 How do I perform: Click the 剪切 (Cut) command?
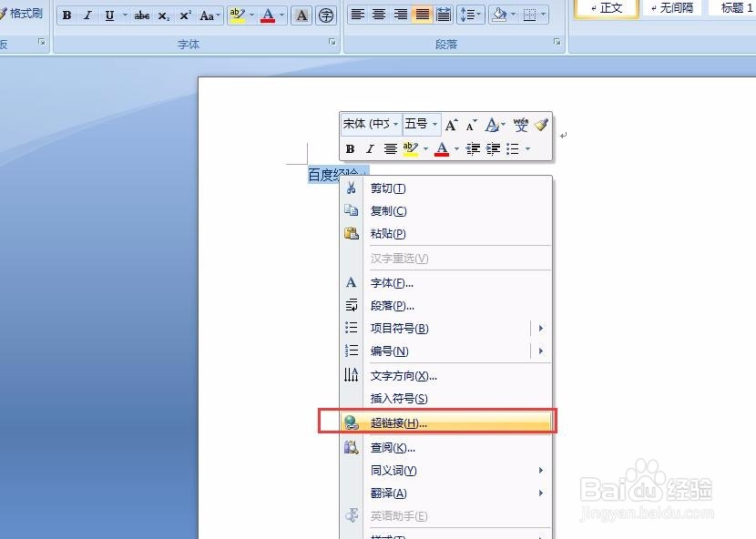pos(386,188)
